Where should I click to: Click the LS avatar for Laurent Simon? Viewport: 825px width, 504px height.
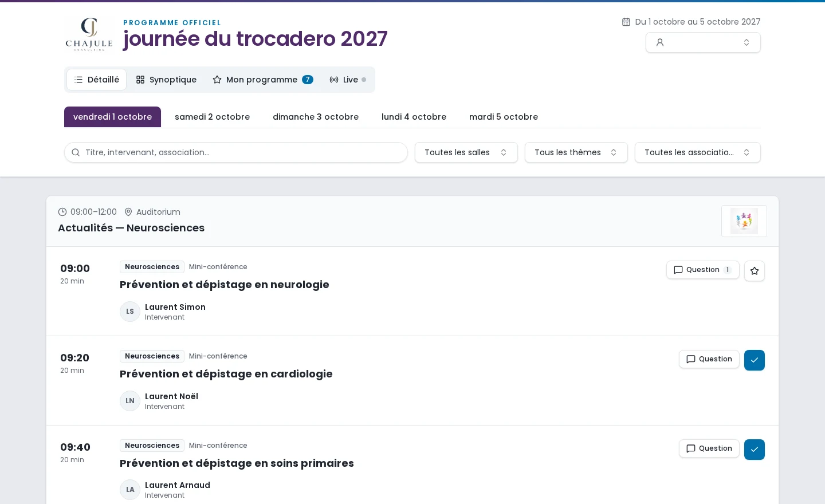coord(130,312)
